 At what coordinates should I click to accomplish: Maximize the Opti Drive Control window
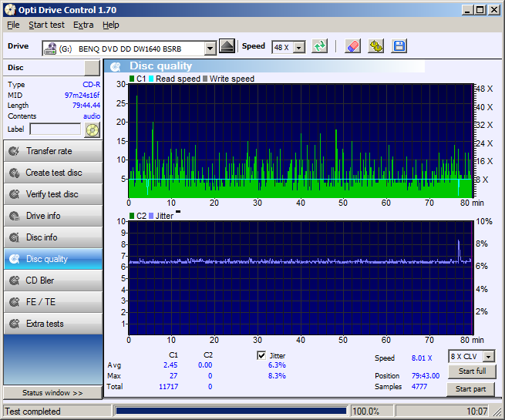(480, 10)
